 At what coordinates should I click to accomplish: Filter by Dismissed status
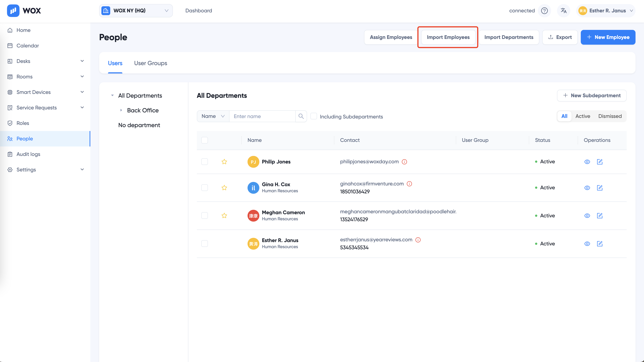610,116
